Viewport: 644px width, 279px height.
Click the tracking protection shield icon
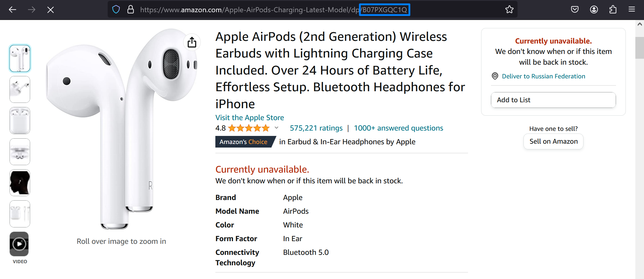[116, 10]
